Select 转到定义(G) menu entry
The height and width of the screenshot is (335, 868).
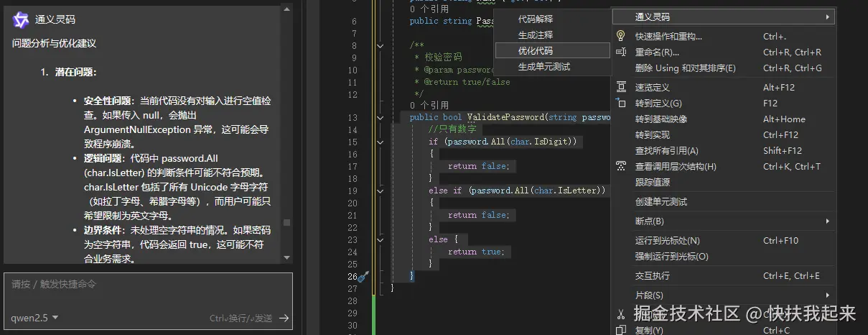point(724,104)
